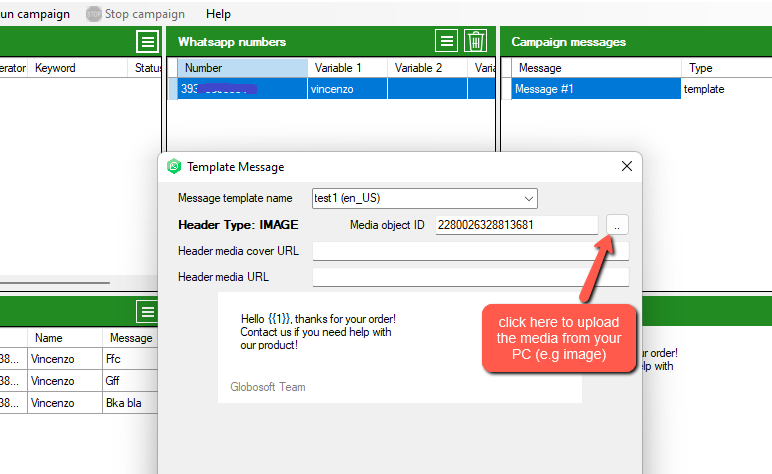
Task: Click the Variable 1 column header
Action: pyautogui.click(x=347, y=68)
